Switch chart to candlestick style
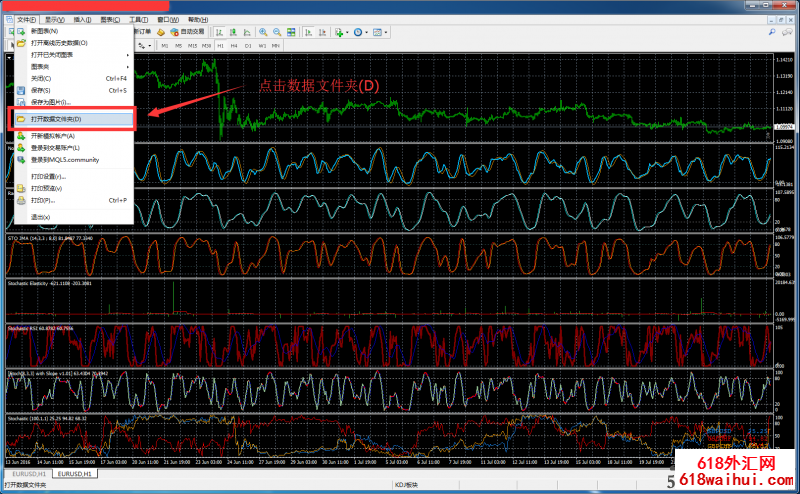Image resolution: width=800 pixels, height=494 pixels. (233, 32)
